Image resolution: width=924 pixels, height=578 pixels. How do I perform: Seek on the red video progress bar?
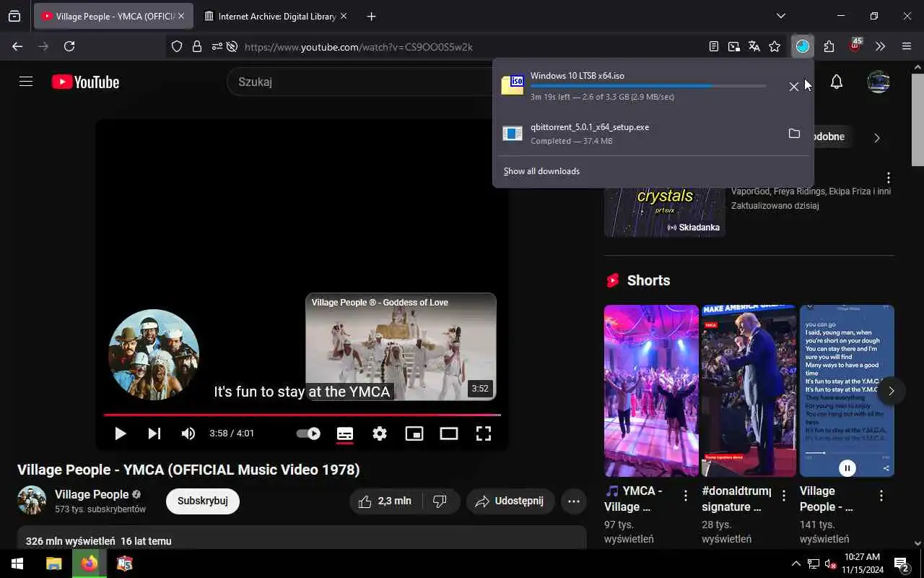(302, 415)
